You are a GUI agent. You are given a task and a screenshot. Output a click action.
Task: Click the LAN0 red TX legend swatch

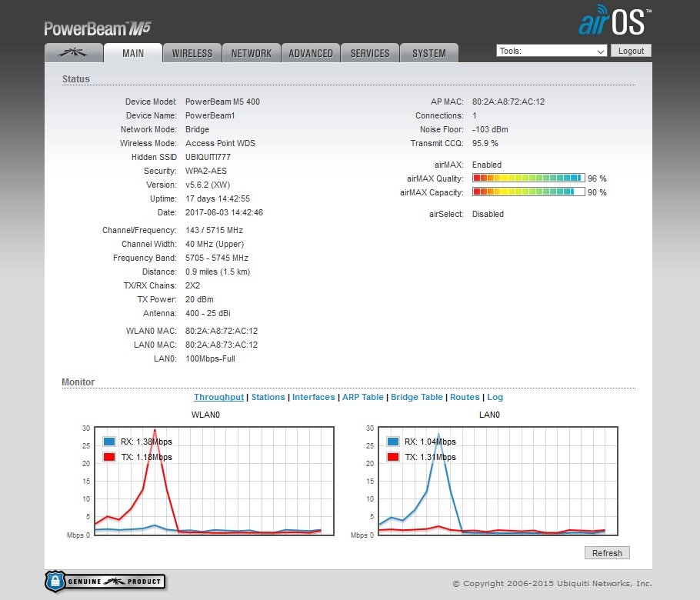click(393, 457)
